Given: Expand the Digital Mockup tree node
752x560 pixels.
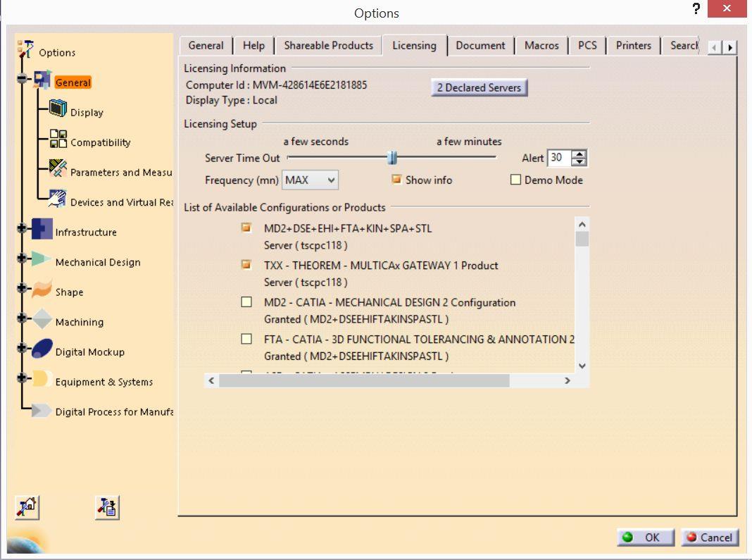Looking at the screenshot, I should tap(22, 348).
